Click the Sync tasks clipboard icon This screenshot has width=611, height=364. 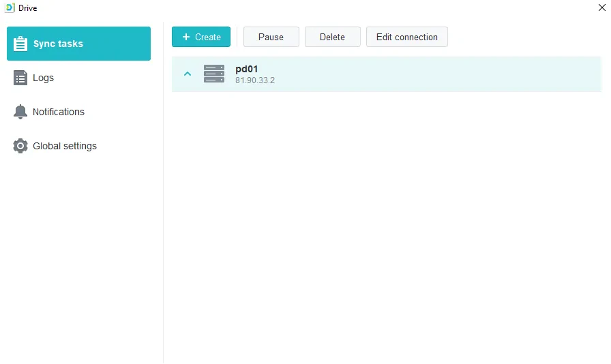[20, 44]
